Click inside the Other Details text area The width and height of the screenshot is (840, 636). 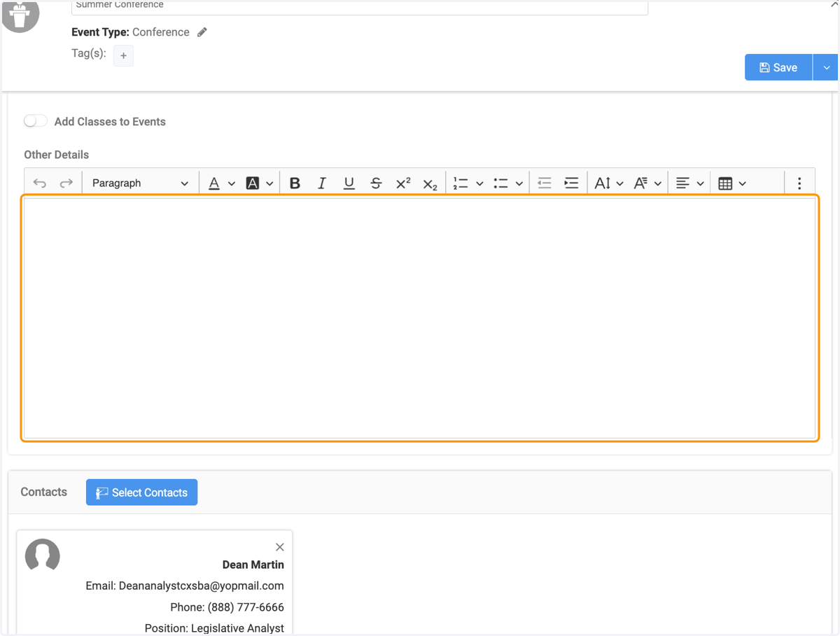coord(420,318)
